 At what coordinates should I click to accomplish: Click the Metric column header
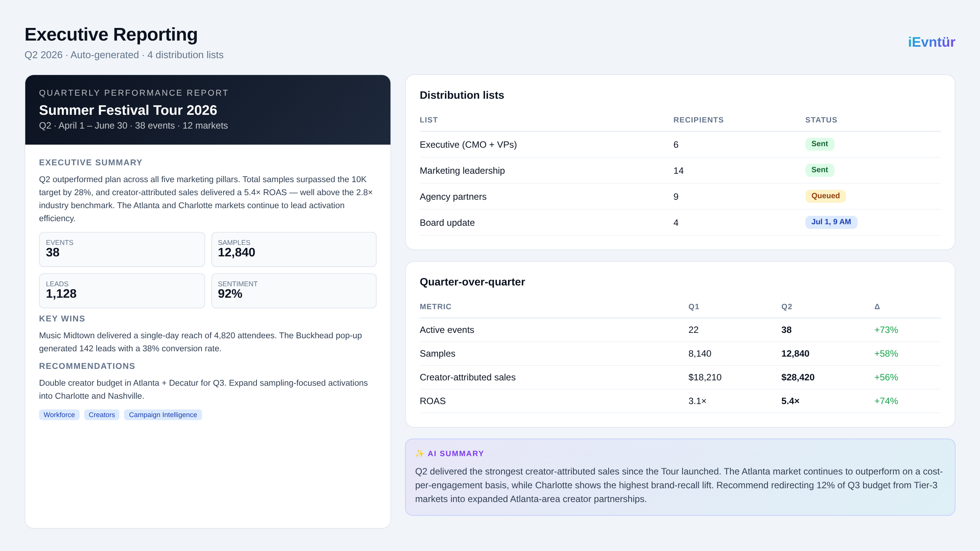(436, 307)
